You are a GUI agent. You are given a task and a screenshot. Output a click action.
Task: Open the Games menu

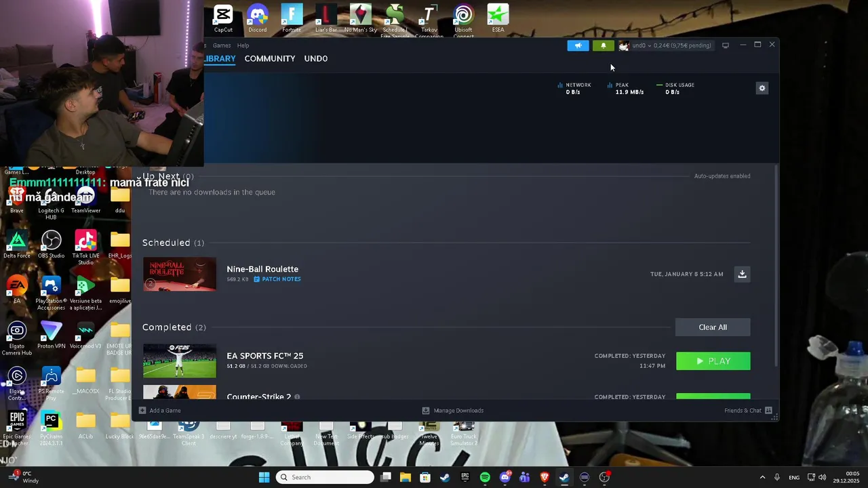(x=222, y=45)
